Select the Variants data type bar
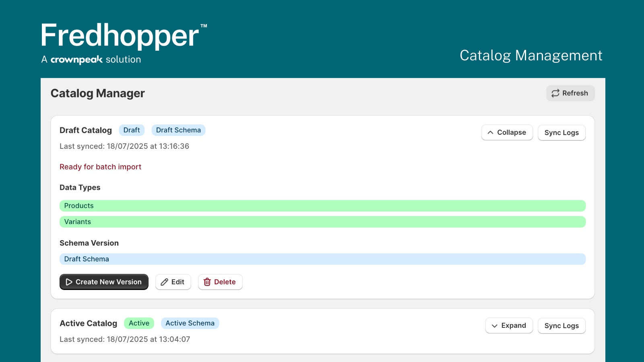The width and height of the screenshot is (644, 362). [322, 222]
